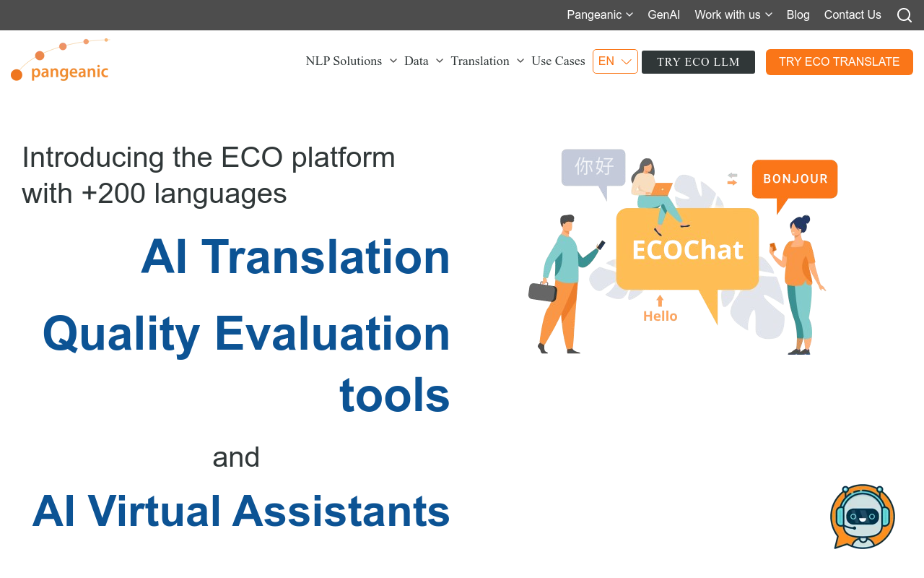
Task: Click the Pangeanic logo
Action: coord(60,59)
